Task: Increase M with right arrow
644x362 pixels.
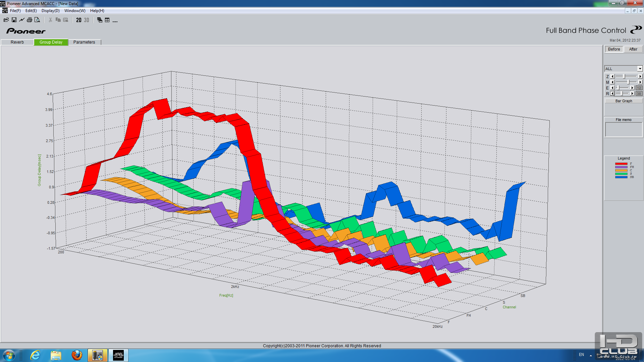Action: click(x=640, y=82)
